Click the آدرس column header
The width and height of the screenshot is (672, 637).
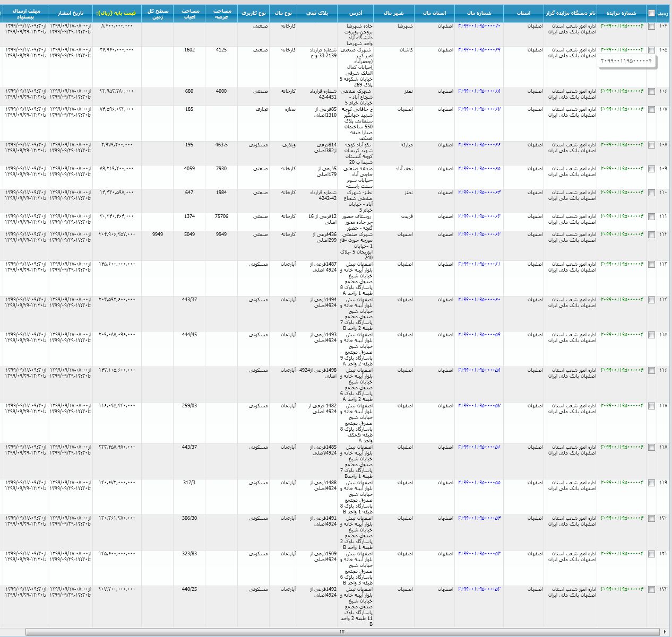tap(355, 13)
